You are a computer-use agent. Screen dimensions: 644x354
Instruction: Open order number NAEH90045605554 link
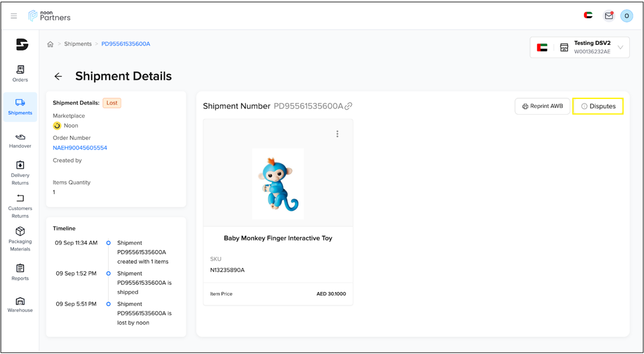[80, 148]
